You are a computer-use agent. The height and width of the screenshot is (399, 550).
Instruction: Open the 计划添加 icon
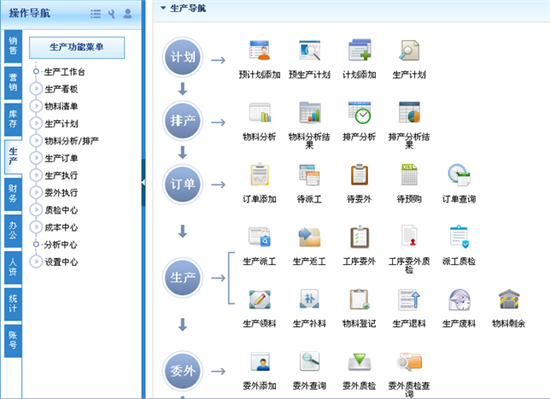(359, 50)
